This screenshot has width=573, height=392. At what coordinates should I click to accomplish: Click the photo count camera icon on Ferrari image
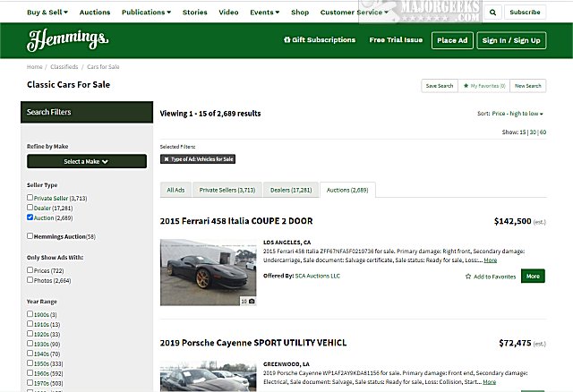(252, 302)
